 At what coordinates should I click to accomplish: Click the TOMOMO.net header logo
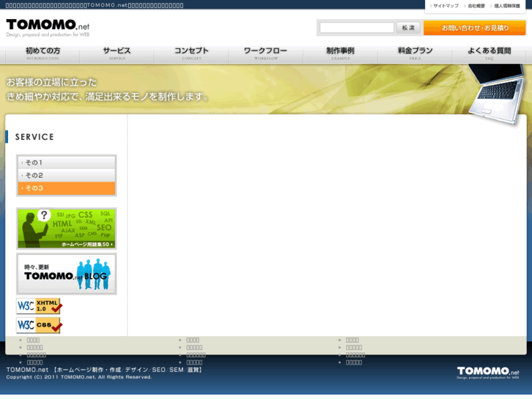(x=48, y=28)
